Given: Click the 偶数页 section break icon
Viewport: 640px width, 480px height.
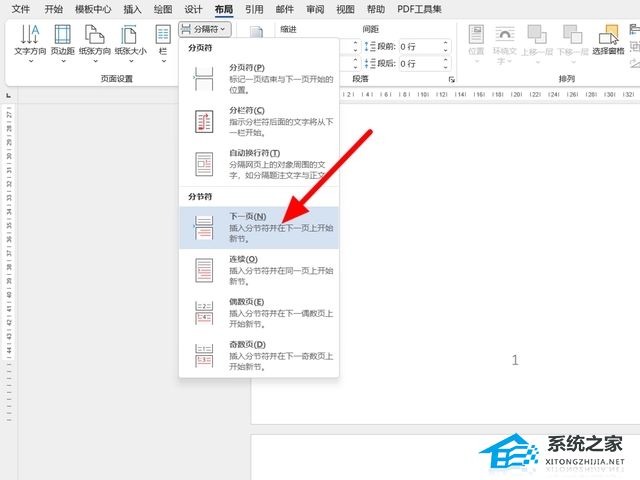Looking at the screenshot, I should coord(204,313).
